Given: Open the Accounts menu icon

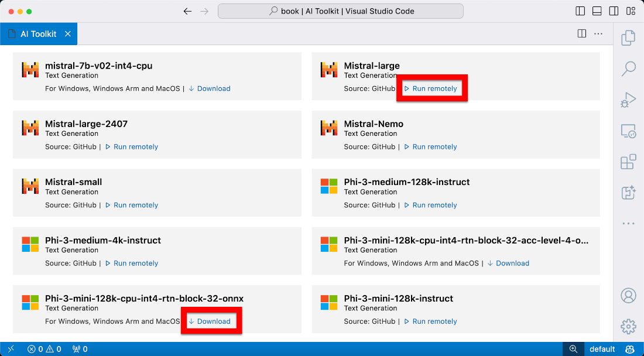Looking at the screenshot, I should 628,296.
